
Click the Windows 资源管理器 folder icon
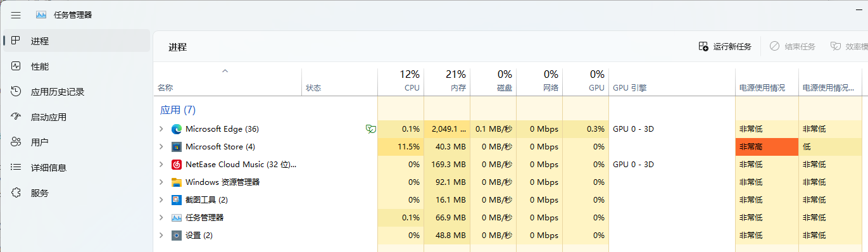coord(177,182)
